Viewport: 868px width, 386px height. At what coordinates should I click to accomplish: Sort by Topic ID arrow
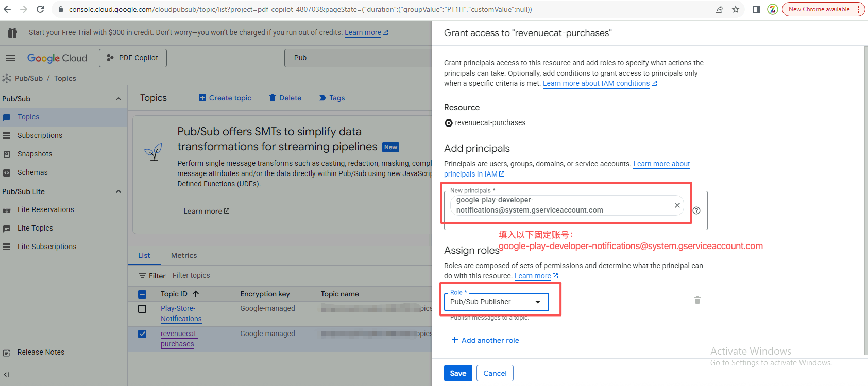click(x=196, y=294)
